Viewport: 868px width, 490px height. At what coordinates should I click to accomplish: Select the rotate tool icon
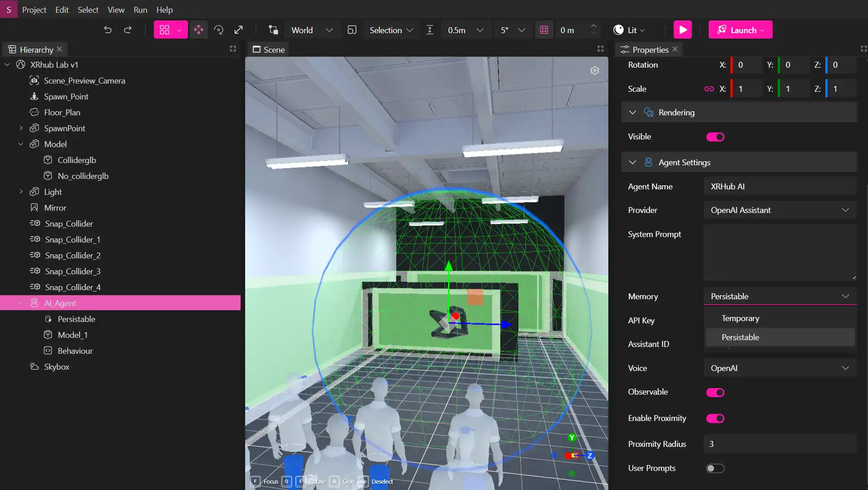(x=218, y=30)
